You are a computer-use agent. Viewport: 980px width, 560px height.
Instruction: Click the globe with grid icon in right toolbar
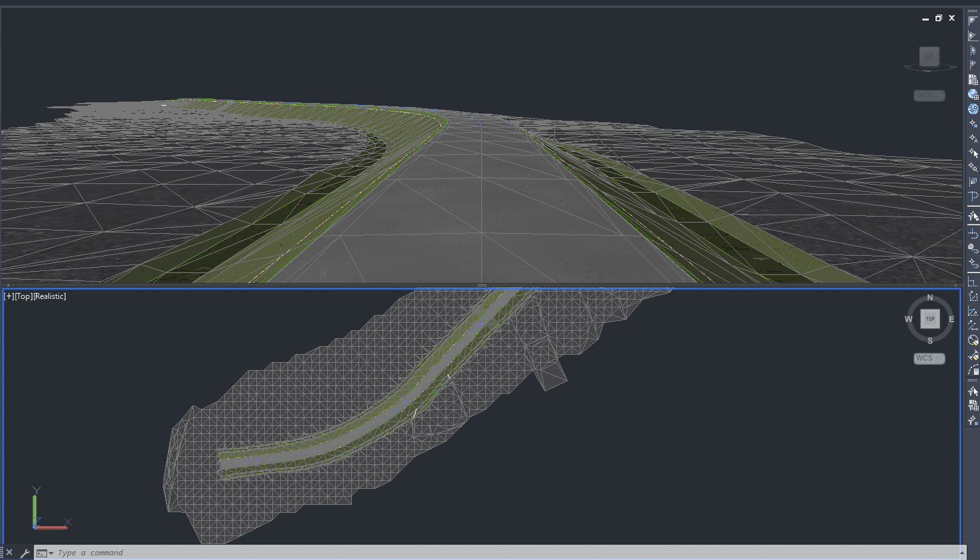973,94
